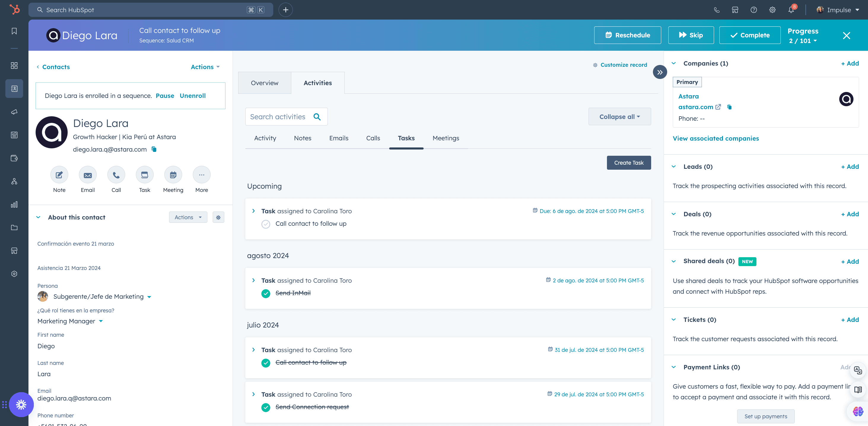868x426 pixels.
Task: Open the About this contact Actions dropdown
Action: pyautogui.click(x=188, y=217)
